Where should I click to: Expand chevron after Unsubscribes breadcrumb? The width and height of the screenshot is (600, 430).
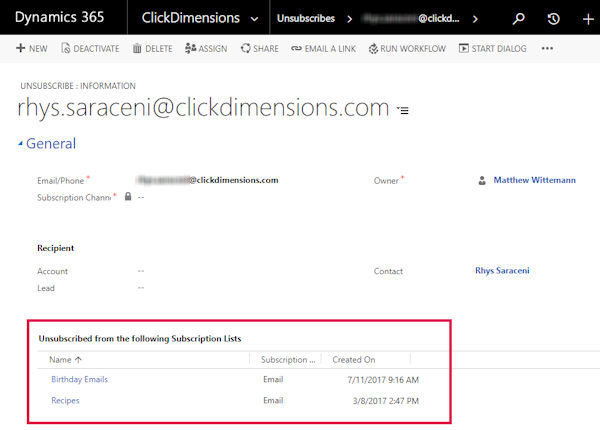349,19
